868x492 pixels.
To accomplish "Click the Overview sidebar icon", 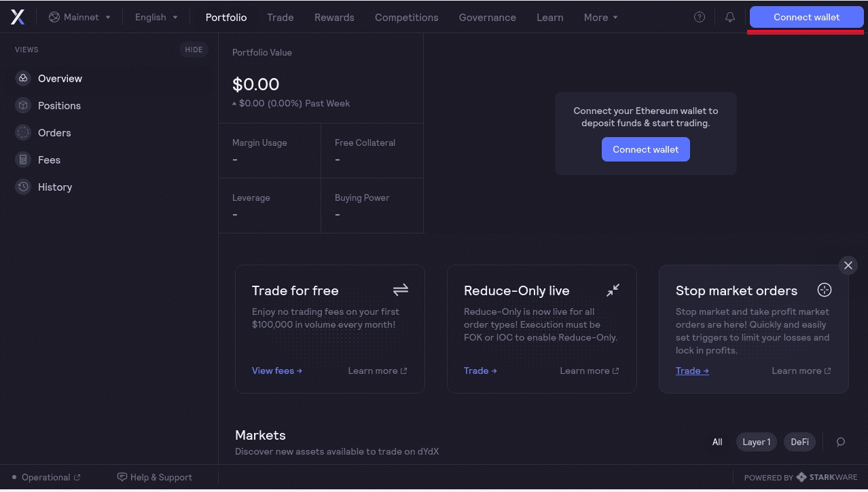I will [x=23, y=78].
